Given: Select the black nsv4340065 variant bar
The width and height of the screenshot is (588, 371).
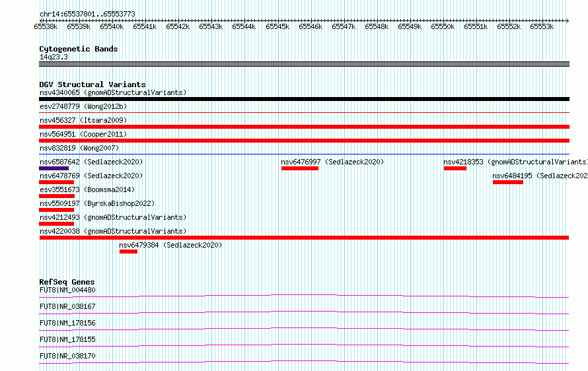Looking at the screenshot, I should 304,99.
